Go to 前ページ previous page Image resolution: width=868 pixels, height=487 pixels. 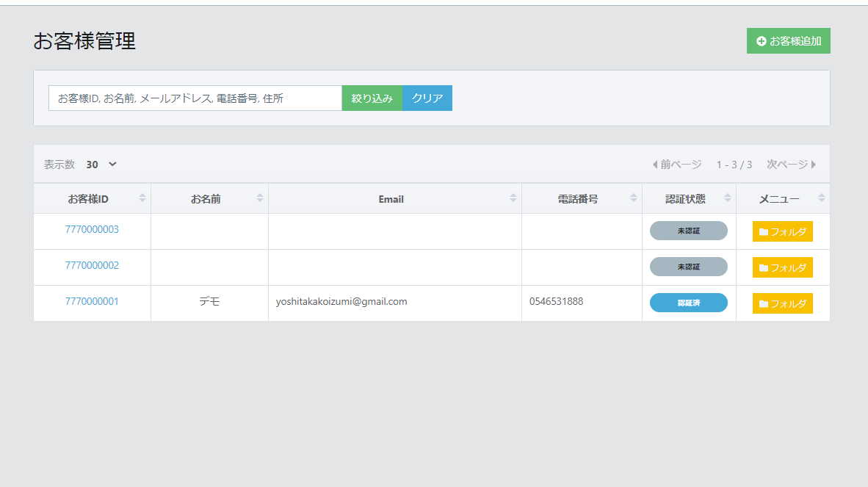(676, 165)
